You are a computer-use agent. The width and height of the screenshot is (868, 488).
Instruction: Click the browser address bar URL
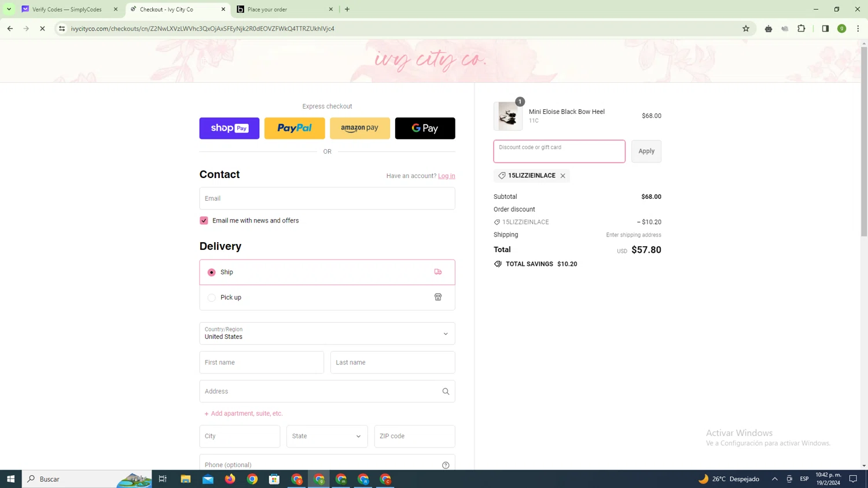pyautogui.click(x=203, y=28)
